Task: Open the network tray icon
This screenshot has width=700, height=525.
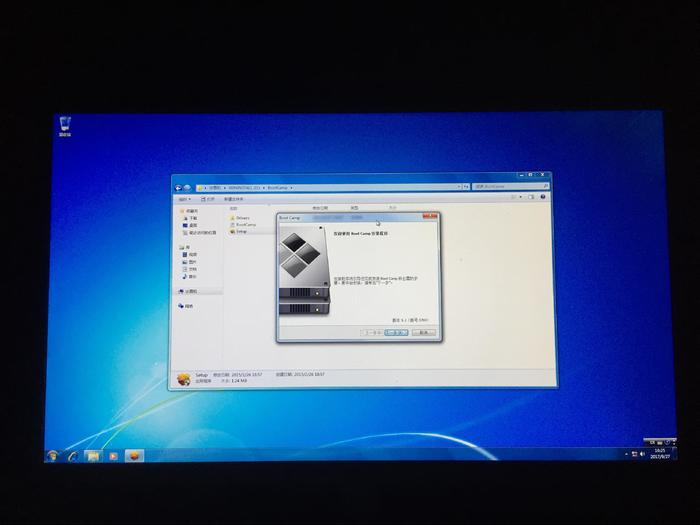Action: [x=634, y=454]
